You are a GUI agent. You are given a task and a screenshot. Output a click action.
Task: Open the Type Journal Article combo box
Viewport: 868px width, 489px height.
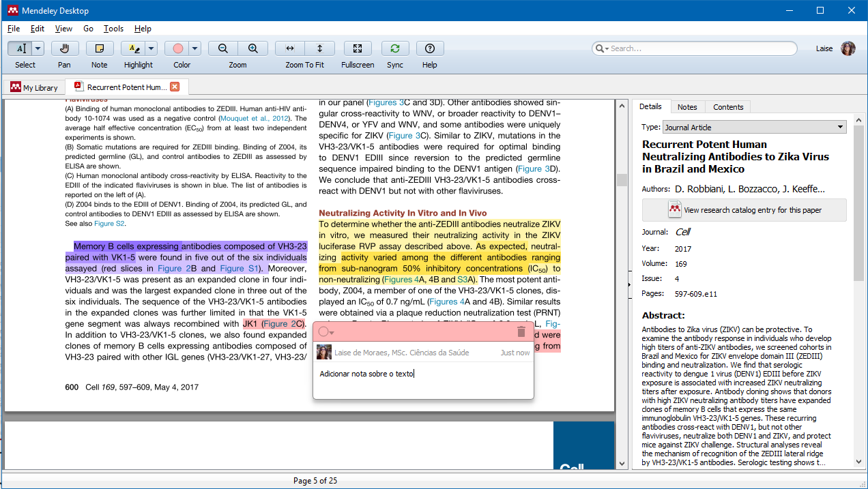(755, 127)
